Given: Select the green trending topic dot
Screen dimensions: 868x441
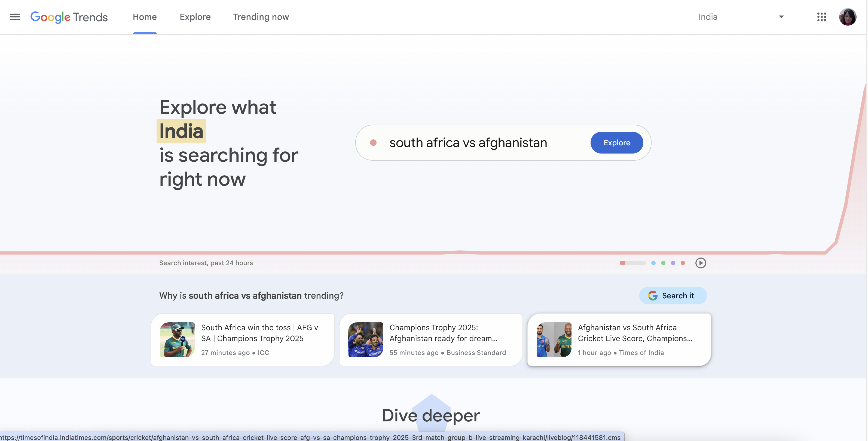Looking at the screenshot, I should tap(663, 263).
